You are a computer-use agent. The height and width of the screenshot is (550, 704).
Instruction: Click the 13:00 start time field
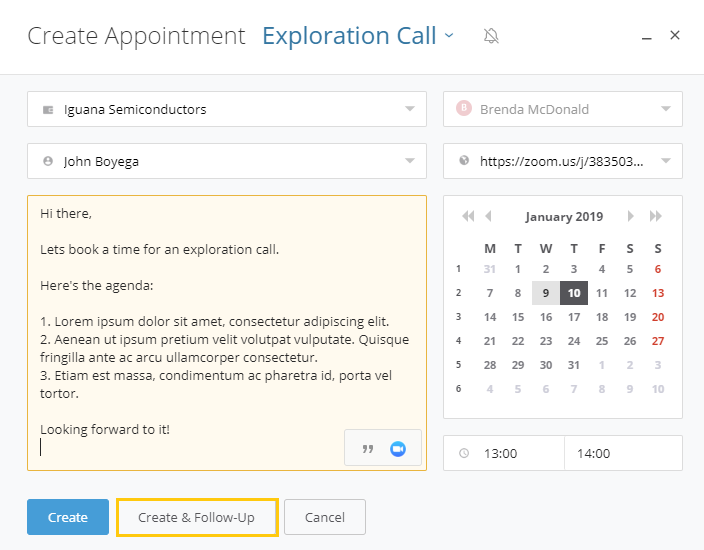518,454
